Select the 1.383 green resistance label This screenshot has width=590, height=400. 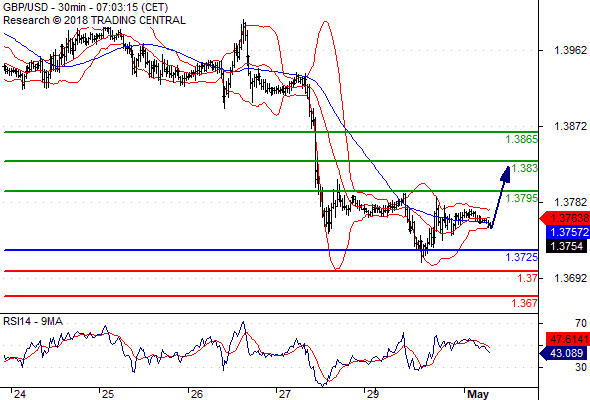point(525,168)
